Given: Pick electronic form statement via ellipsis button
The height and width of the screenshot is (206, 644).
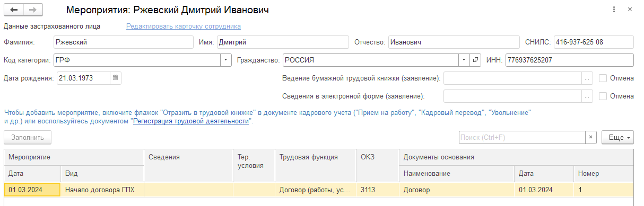Looking at the screenshot, I should (x=587, y=96).
